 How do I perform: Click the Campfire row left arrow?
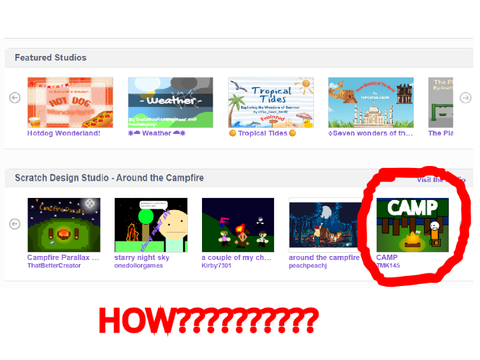15,224
